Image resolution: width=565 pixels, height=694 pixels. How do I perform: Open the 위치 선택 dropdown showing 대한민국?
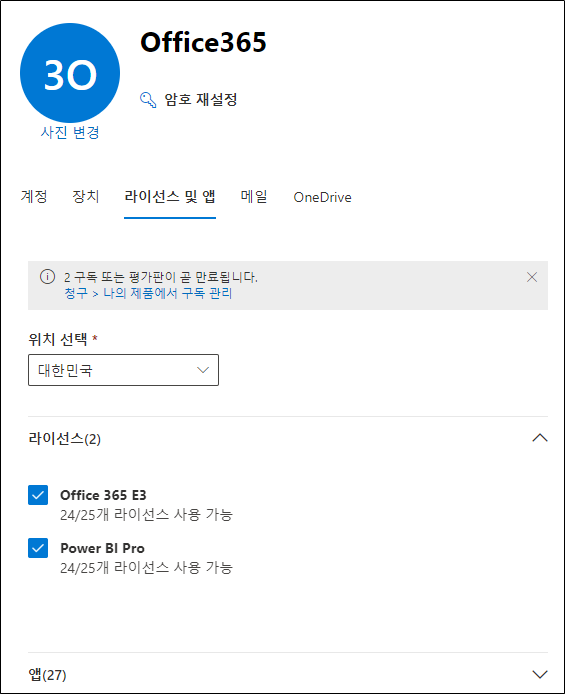[123, 370]
